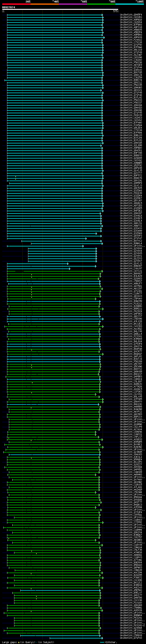146x644 pixels.
Task: Select the UniRef100_A5E560 label
Action: pos(131,590)
